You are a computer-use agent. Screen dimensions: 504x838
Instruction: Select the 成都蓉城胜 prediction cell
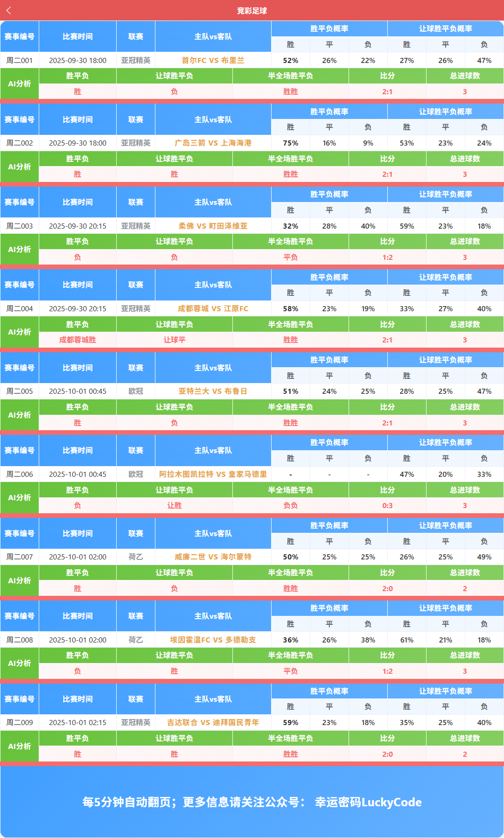(77, 340)
